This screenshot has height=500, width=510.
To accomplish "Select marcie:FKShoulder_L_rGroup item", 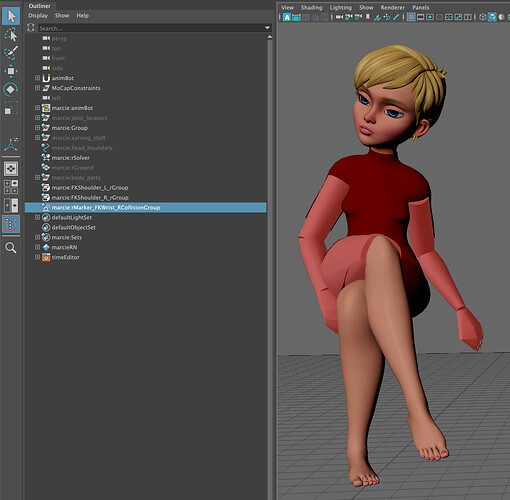I will pos(90,188).
